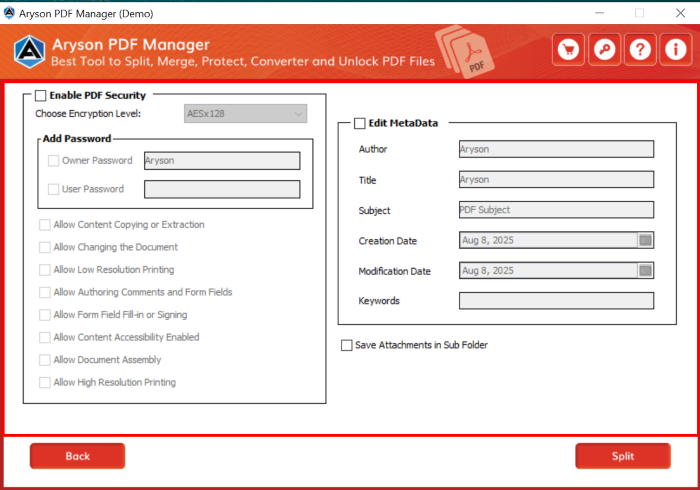Click the "Choose Encryption Level:" label
The width and height of the screenshot is (700, 490).
click(88, 114)
